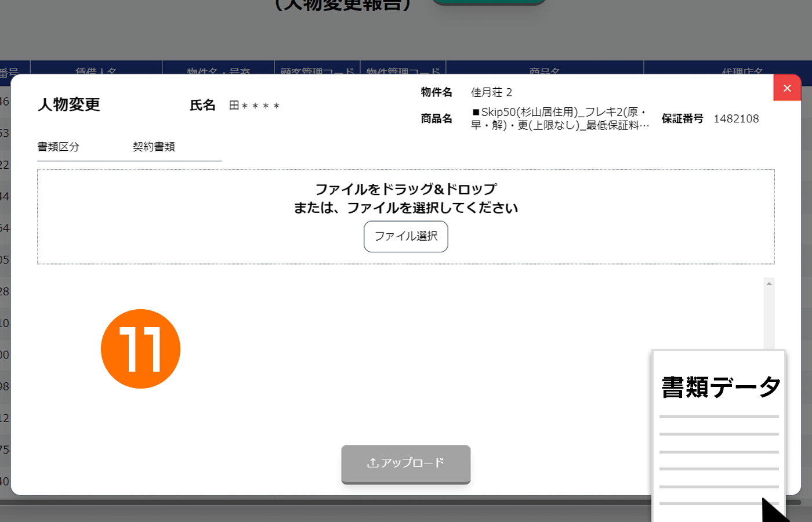Click the 代理店名 column header
The image size is (812, 522).
click(742, 70)
